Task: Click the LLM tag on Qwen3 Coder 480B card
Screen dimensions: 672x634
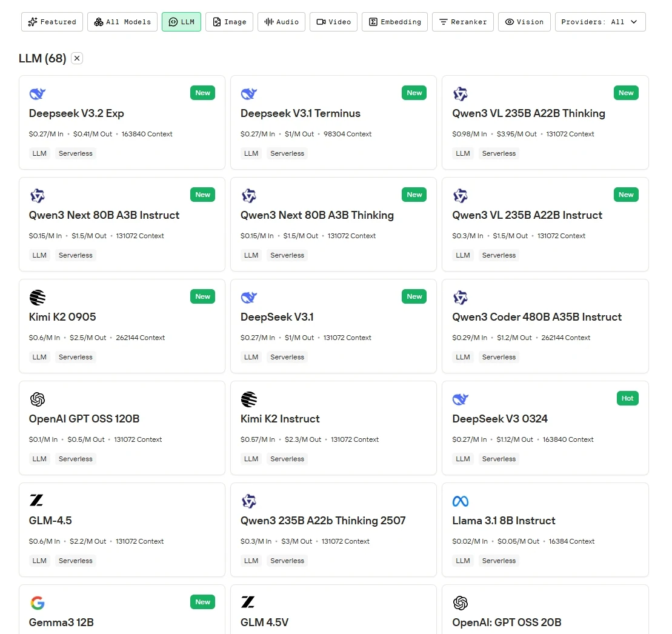Action: click(463, 357)
